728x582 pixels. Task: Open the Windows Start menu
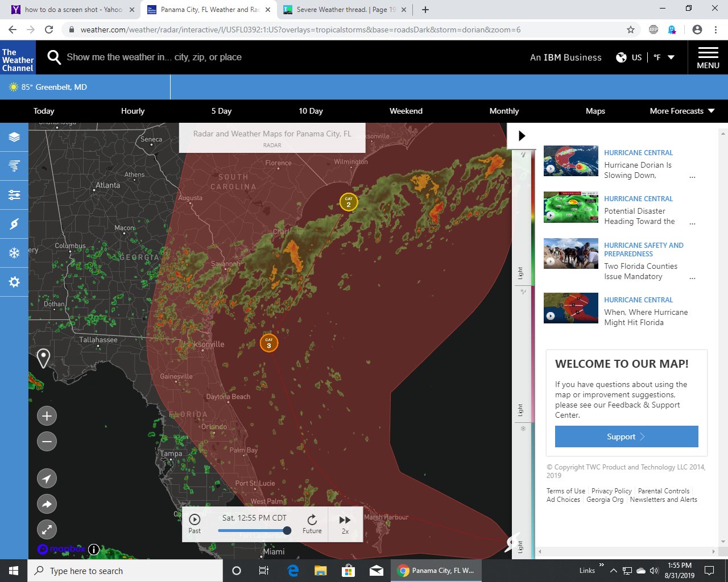(x=14, y=571)
